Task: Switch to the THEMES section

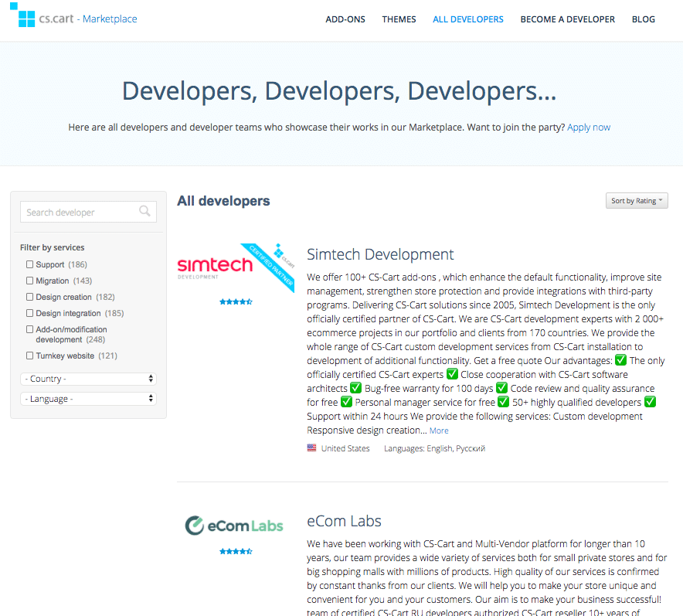Action: (399, 19)
